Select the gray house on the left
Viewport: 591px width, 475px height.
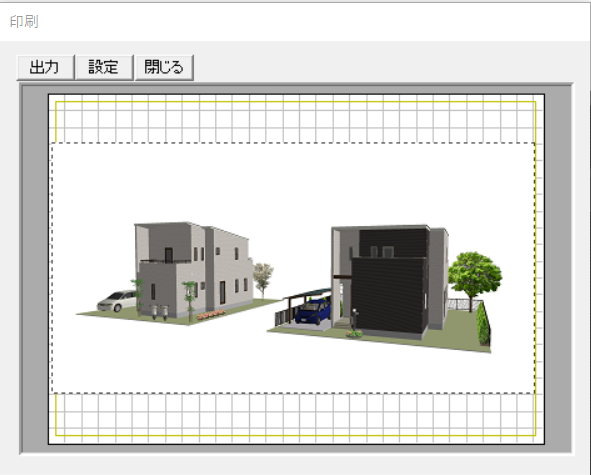pos(193,269)
